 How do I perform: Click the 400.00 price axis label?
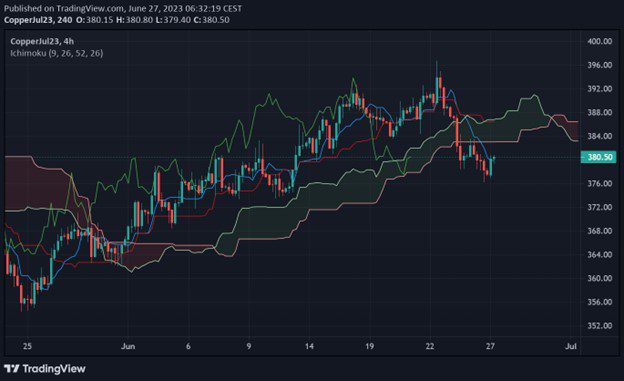[600, 41]
